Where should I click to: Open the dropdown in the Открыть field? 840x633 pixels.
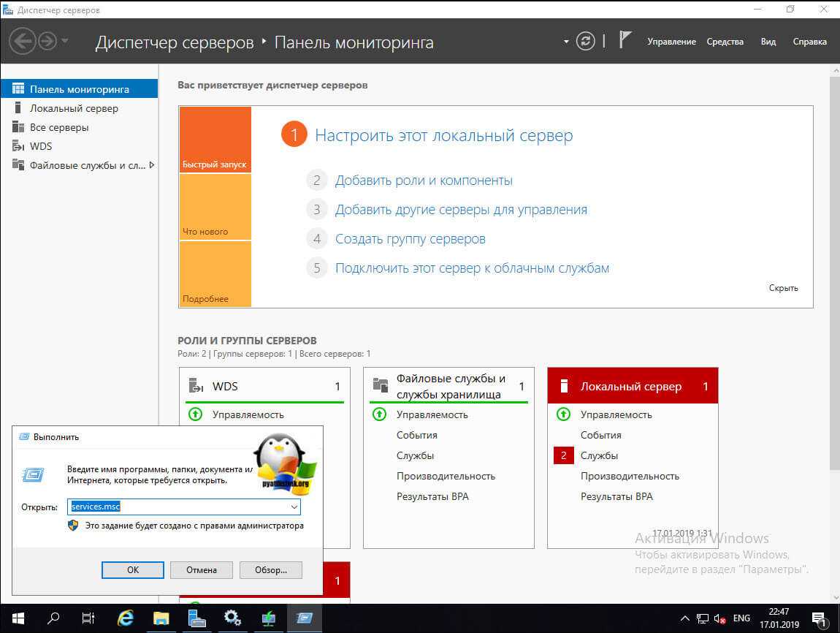[x=294, y=507]
